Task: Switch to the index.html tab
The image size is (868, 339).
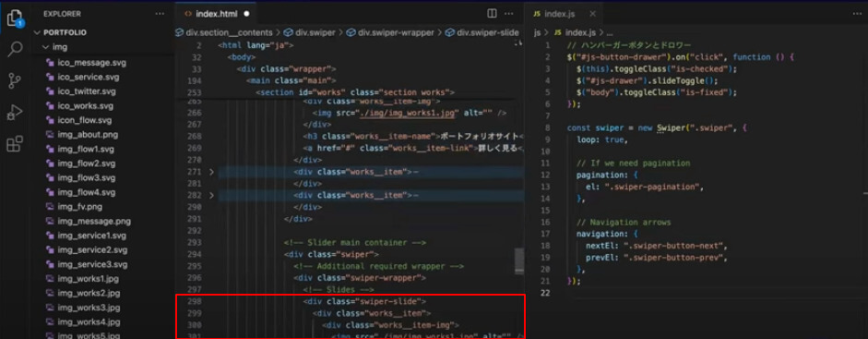Action: pos(217,14)
